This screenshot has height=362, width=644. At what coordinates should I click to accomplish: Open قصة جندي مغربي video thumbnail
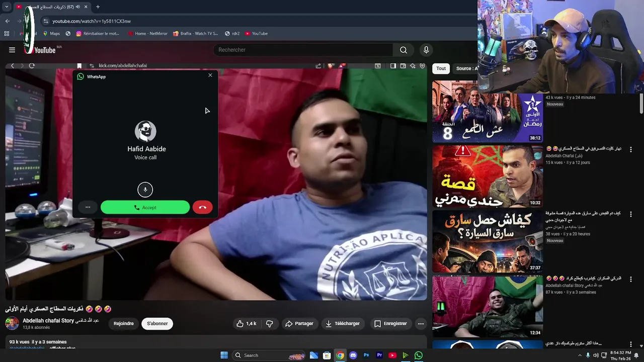point(488,176)
